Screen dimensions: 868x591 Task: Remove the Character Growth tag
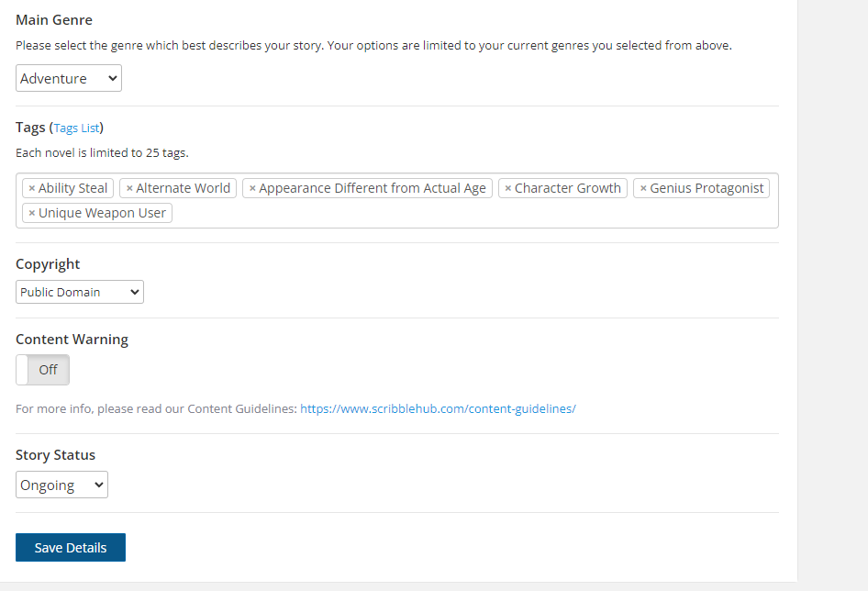[x=508, y=188]
